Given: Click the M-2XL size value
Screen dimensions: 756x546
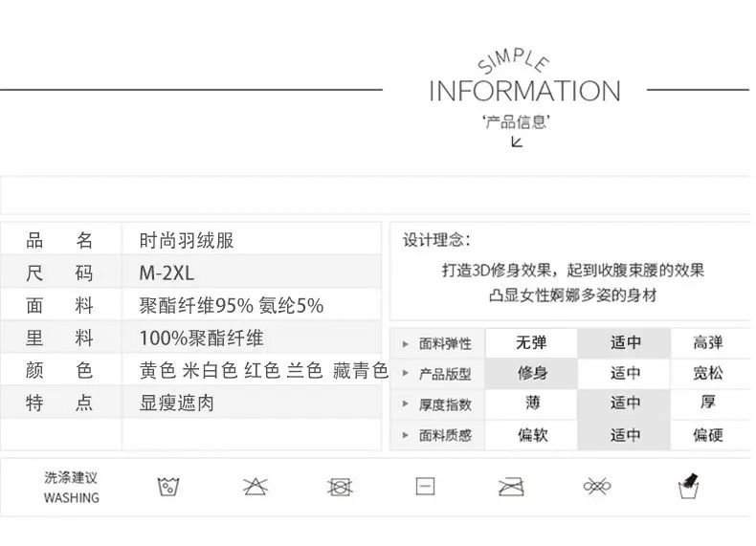Looking at the screenshot, I should 167,273.
